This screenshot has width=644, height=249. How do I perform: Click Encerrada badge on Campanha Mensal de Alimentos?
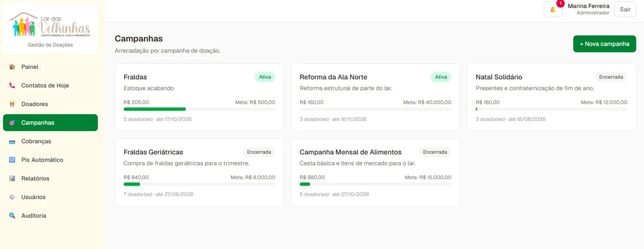click(435, 152)
